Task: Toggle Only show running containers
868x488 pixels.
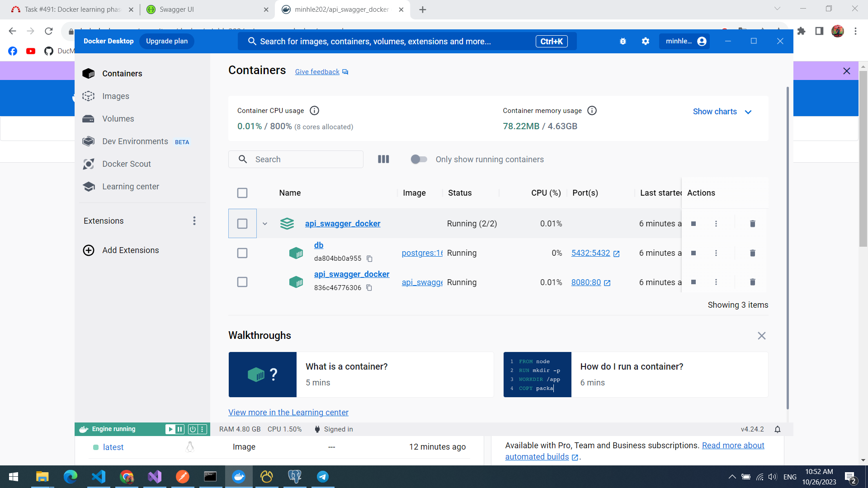Action: (x=419, y=159)
